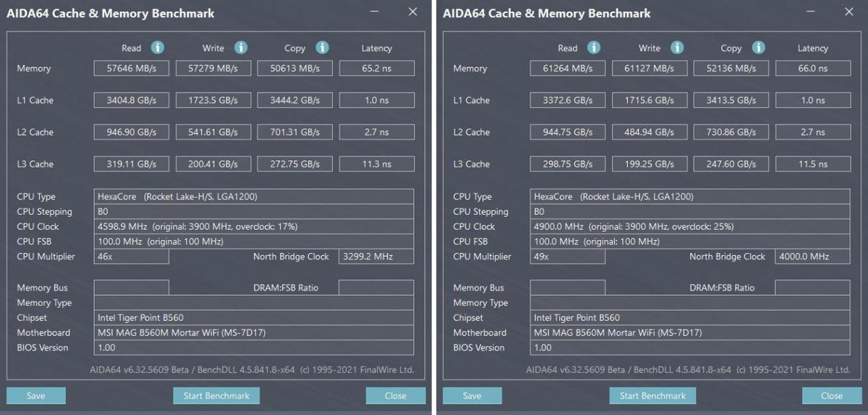Click the empty DRAM:FSB Ratio field, right window

tap(813, 287)
